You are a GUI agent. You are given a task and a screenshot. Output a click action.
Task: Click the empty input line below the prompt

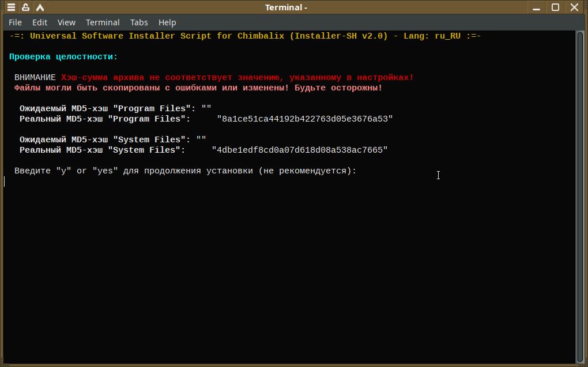coord(173,181)
